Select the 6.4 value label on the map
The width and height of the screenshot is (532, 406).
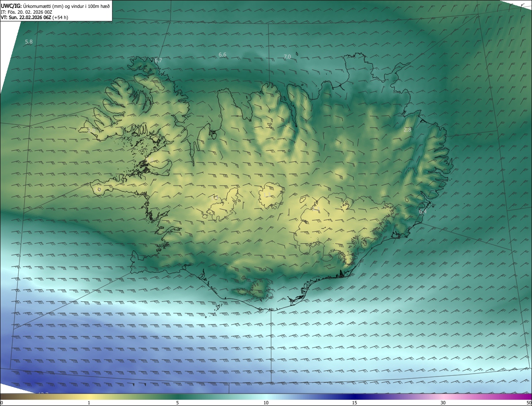click(x=423, y=212)
